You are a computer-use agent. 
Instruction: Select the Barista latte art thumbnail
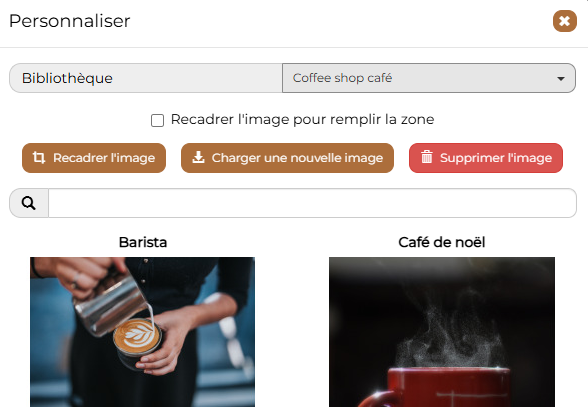pyautogui.click(x=142, y=332)
